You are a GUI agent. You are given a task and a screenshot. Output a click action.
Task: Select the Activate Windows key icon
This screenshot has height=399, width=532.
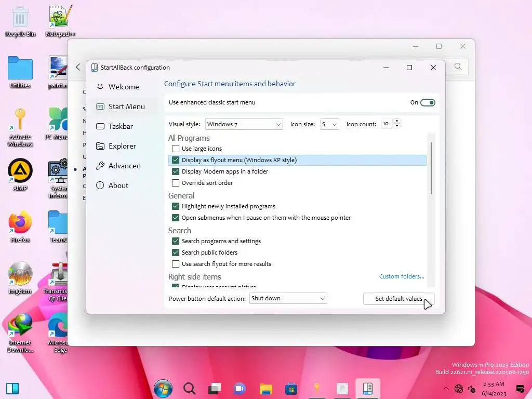[x=20, y=127]
